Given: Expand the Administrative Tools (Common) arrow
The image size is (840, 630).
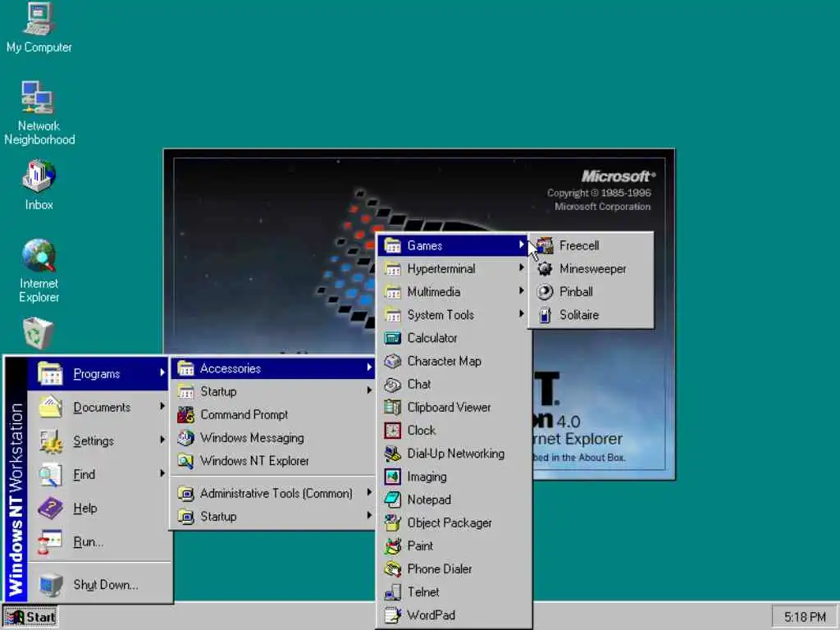Looking at the screenshot, I should pos(369,492).
